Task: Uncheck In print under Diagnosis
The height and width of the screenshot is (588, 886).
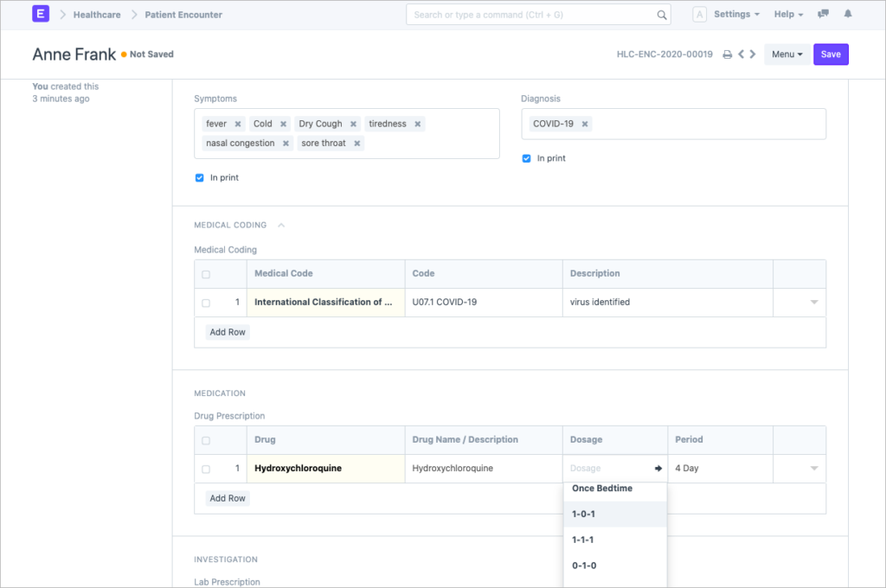Action: coord(527,159)
